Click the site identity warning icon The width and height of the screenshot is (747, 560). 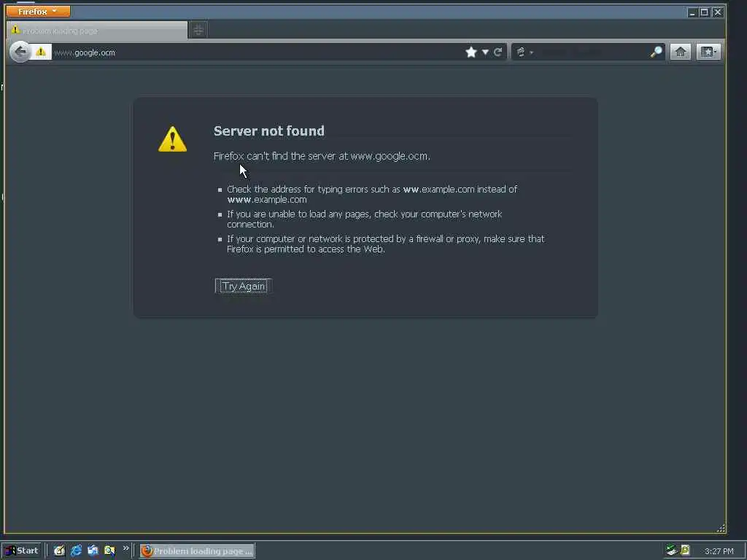(41, 52)
